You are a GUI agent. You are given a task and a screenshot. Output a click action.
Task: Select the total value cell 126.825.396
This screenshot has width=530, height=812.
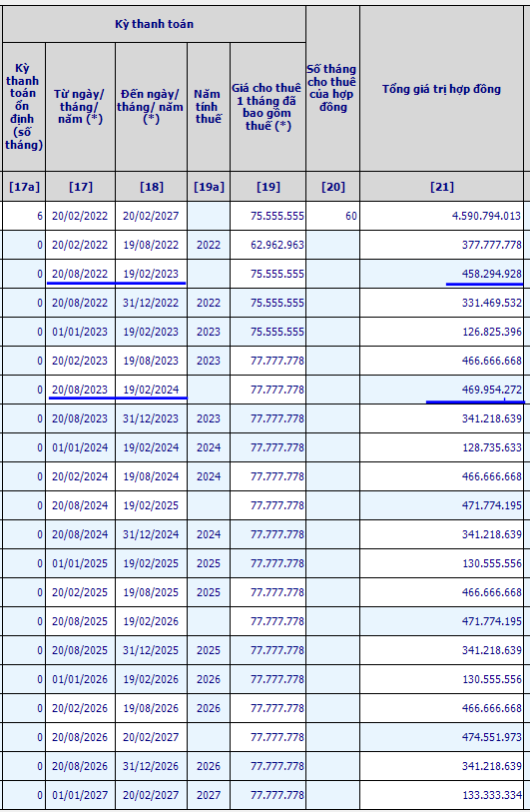[441, 332]
